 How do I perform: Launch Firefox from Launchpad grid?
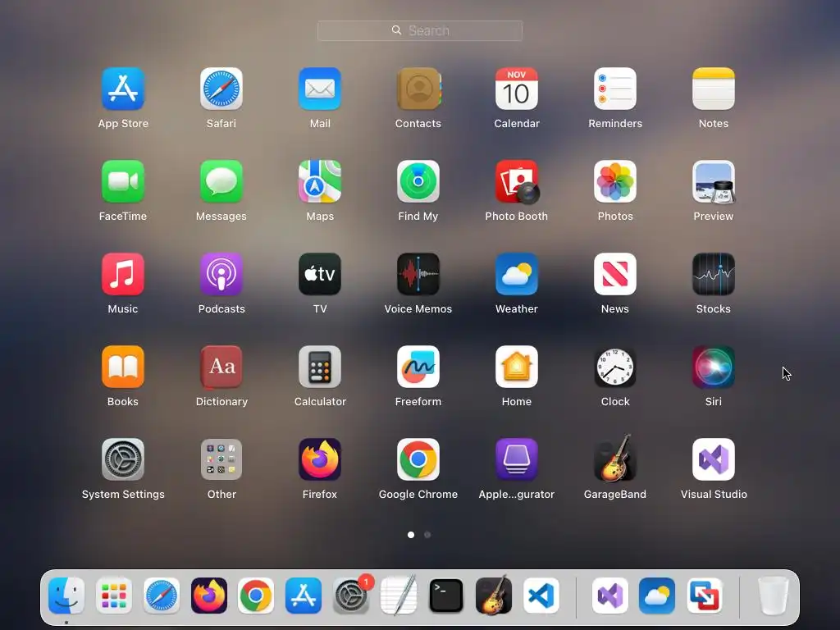tap(320, 459)
